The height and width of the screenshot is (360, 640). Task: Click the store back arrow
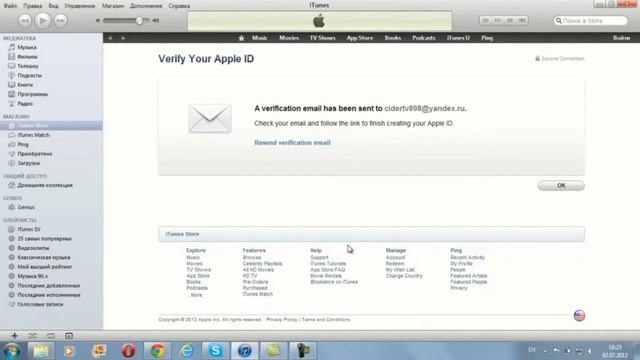[110, 38]
